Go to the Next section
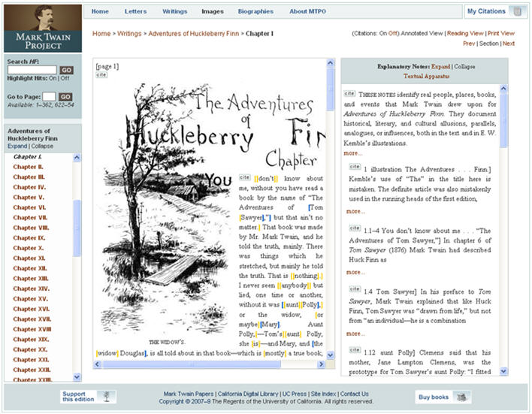Screen dimensions: 532x414 [x=509, y=44]
